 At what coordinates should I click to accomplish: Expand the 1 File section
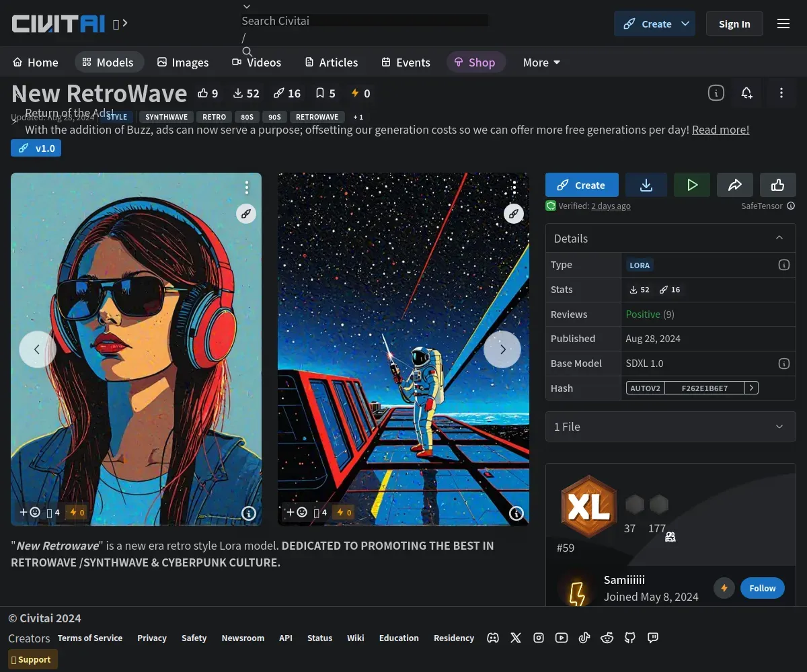670,427
